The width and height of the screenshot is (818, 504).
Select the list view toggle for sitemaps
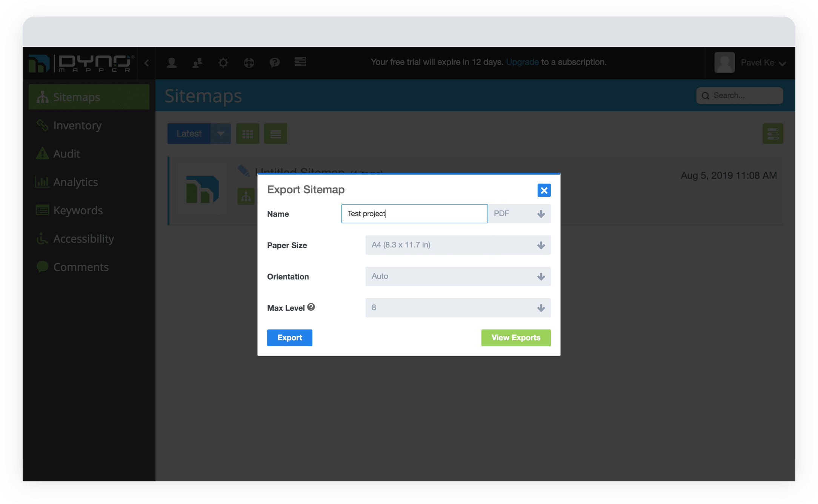[x=275, y=133]
